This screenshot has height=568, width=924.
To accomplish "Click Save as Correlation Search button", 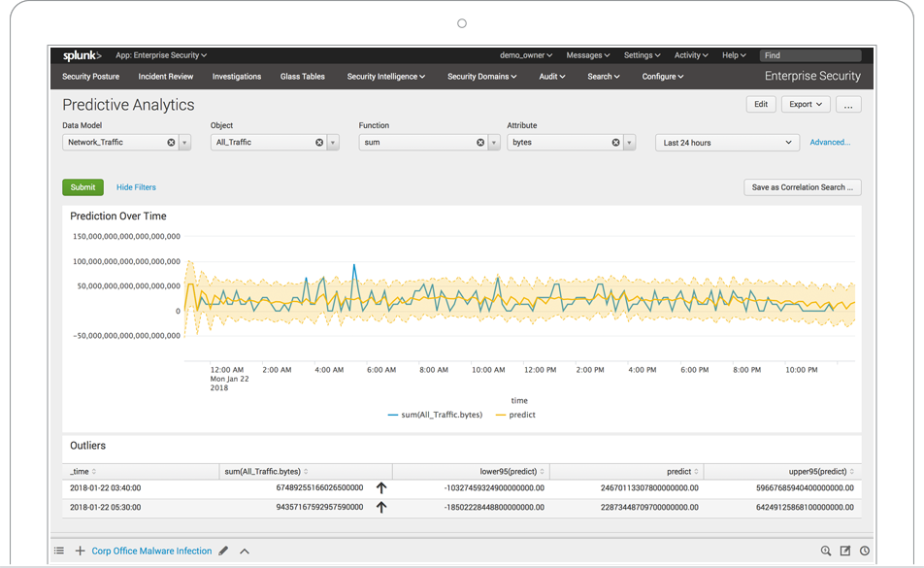I will 803,187.
